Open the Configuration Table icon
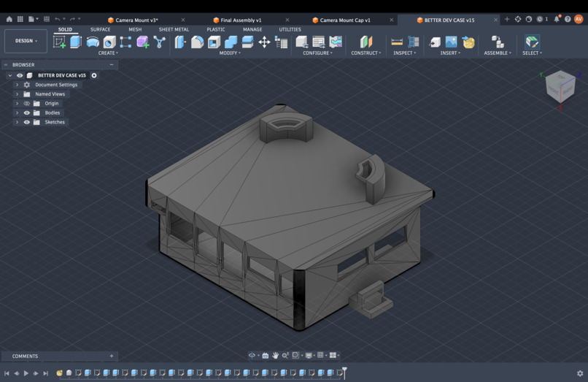The width and height of the screenshot is (588, 382). click(319, 42)
